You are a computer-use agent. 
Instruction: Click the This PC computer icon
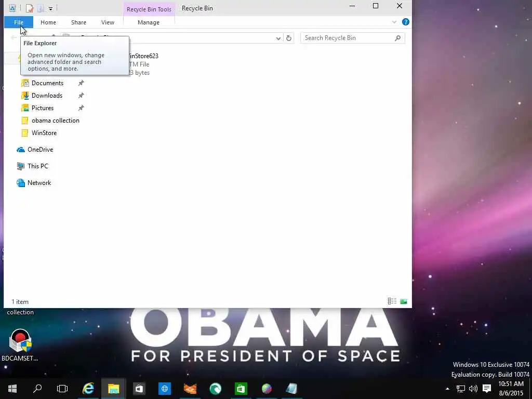coord(21,166)
